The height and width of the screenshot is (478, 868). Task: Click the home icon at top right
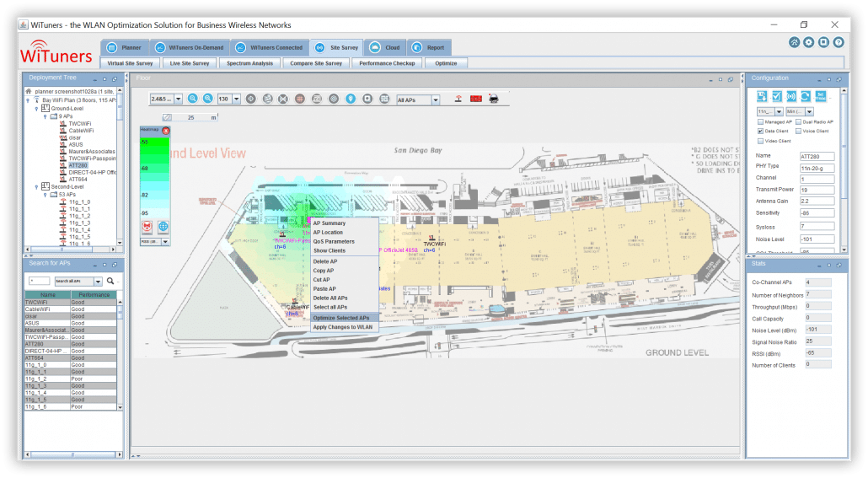794,42
